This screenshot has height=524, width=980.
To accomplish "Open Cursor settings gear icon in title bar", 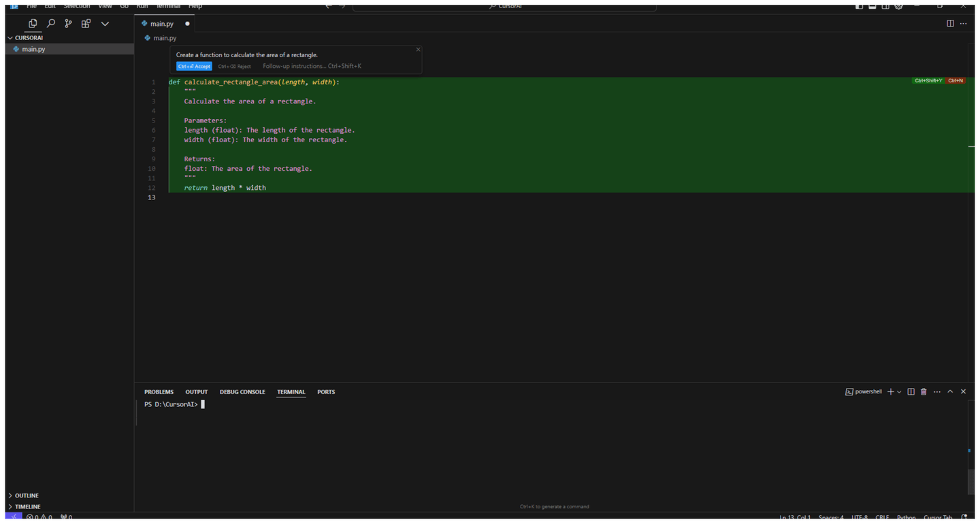I will coord(898,5).
